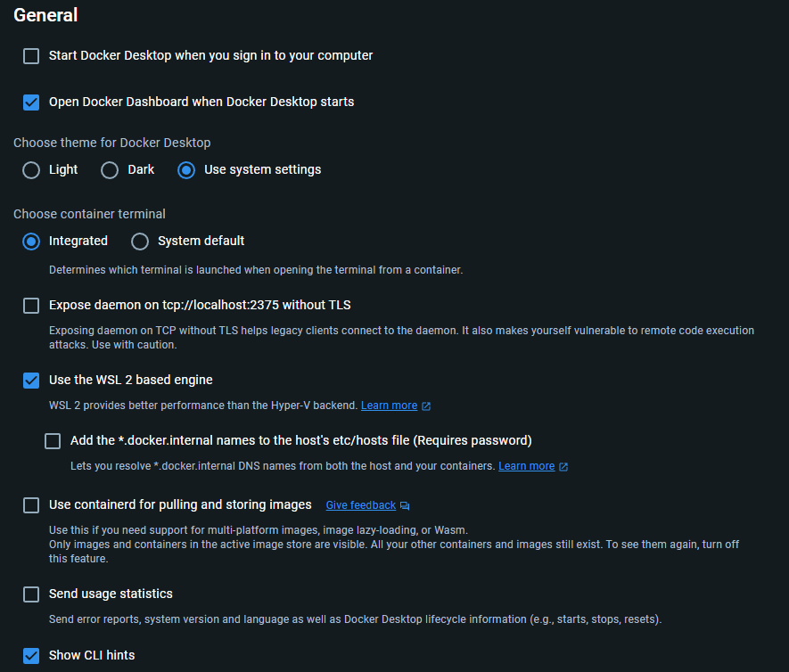Enable Start Docker Desktop at sign in
This screenshot has height=672, width=789.
[31, 56]
